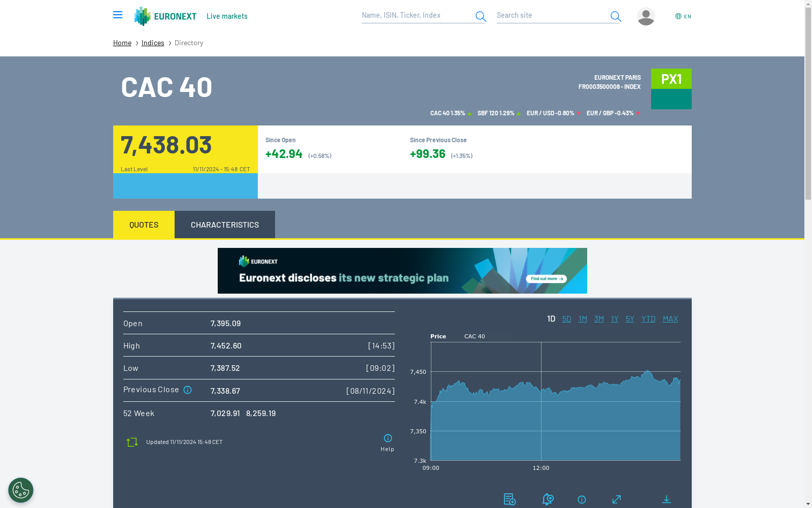
Task: Click the magnifier beside the Name, ISIN field
Action: pyautogui.click(x=481, y=17)
